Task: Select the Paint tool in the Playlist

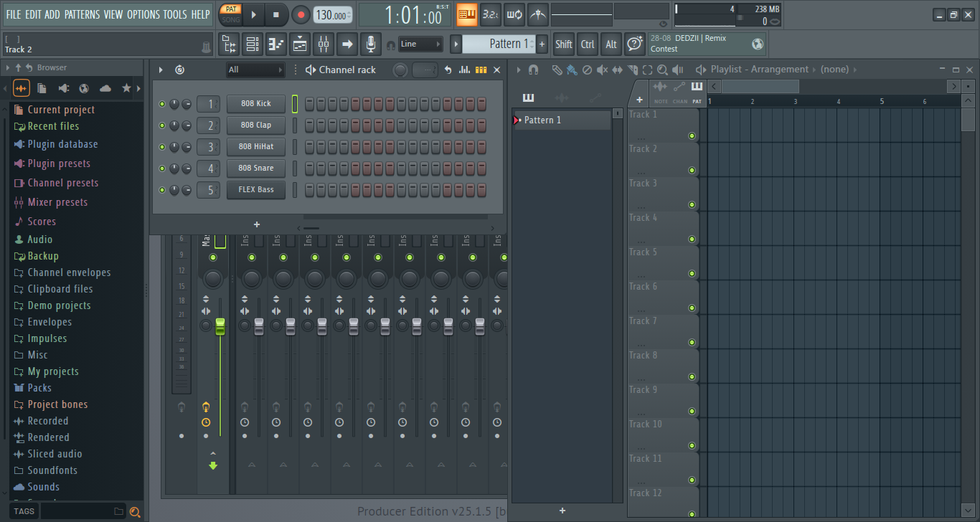Action: pyautogui.click(x=571, y=70)
